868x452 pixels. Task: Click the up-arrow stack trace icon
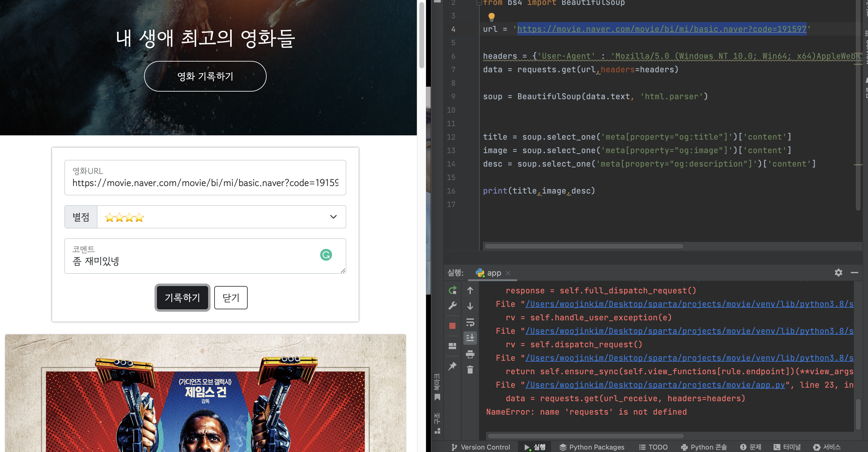coord(470,290)
